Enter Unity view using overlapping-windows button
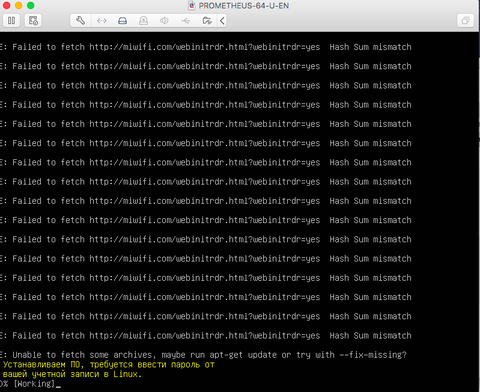This screenshot has height=392, width=480. coord(465,21)
